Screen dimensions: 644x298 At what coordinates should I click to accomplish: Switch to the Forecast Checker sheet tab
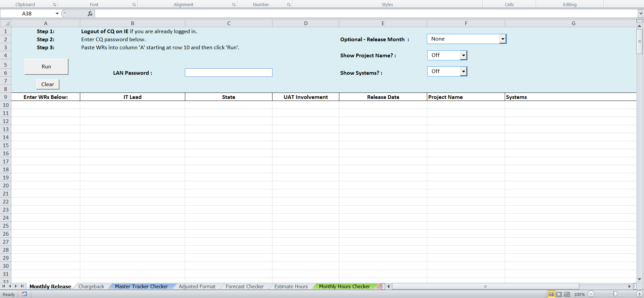click(x=245, y=286)
